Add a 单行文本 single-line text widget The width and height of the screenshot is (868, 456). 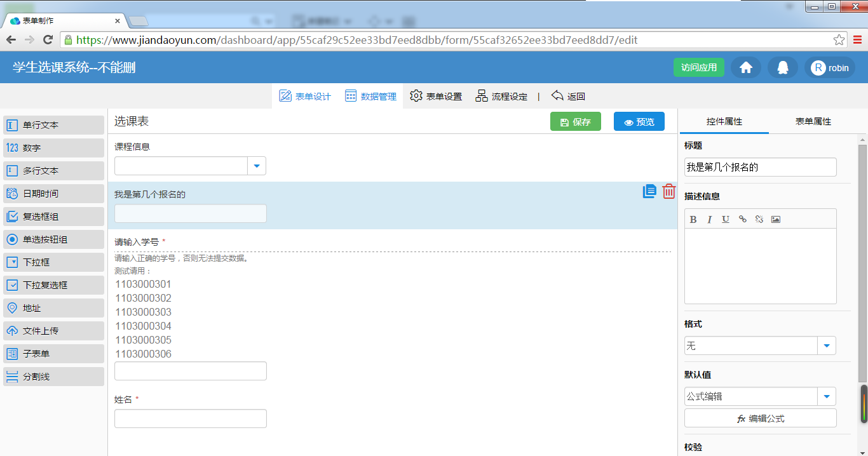(53, 125)
